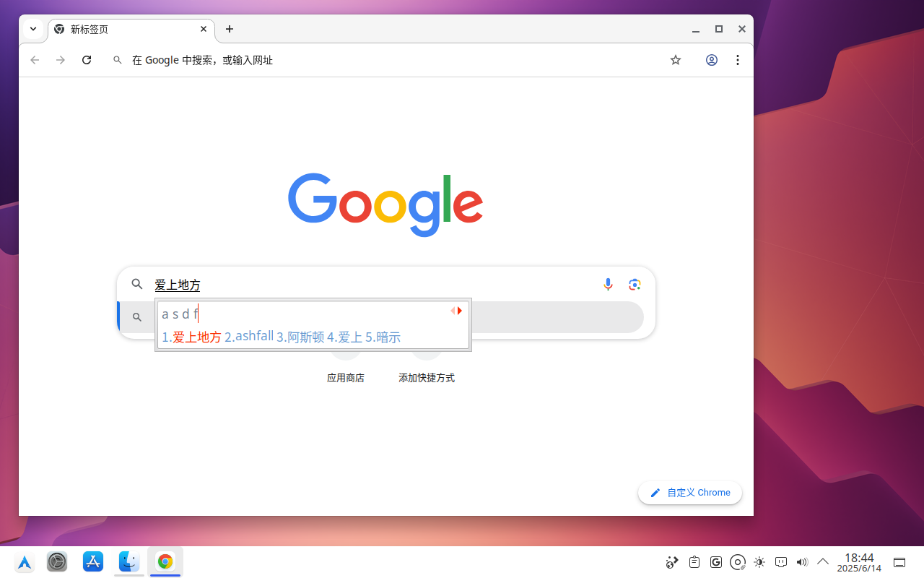This screenshot has width=924, height=578.
Task: Select the 新标签页 tab
Action: 131,29
